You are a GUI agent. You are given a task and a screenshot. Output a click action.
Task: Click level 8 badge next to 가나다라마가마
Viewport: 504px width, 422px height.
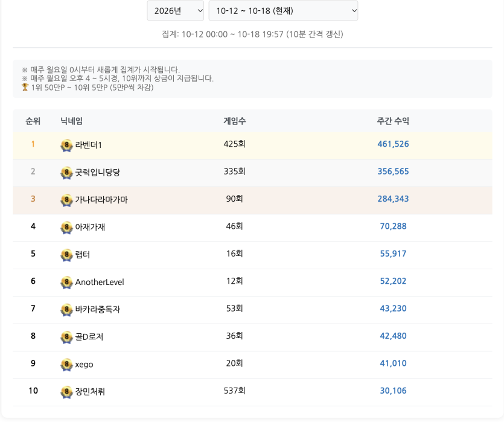pyautogui.click(x=66, y=200)
